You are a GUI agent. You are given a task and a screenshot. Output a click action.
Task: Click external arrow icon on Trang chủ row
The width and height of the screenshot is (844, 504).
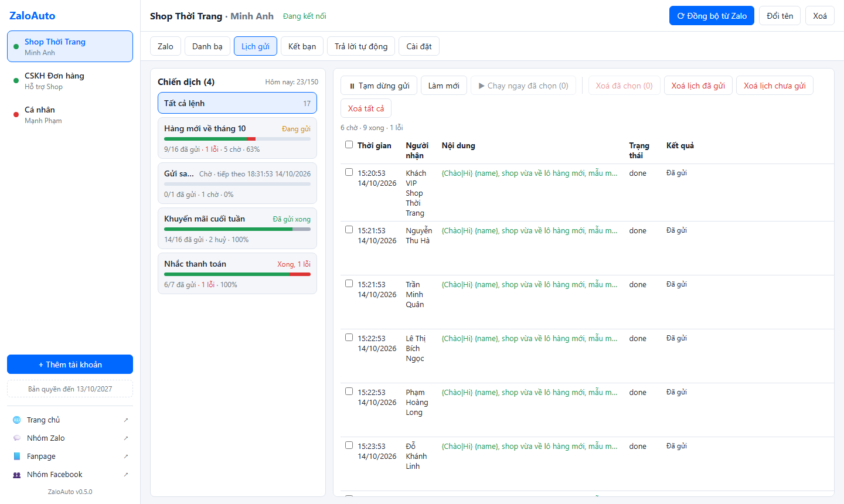[126, 420]
